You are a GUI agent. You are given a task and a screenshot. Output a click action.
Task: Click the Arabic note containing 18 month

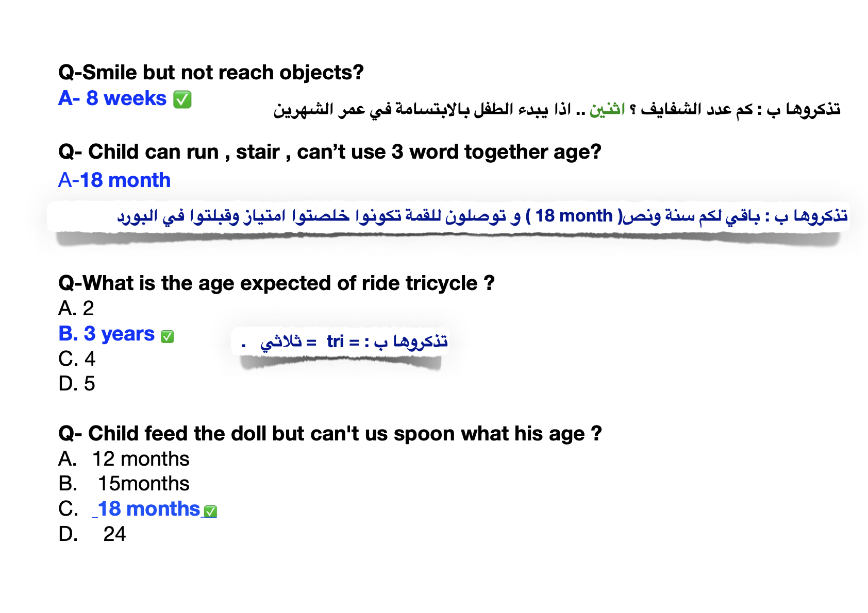click(x=482, y=216)
